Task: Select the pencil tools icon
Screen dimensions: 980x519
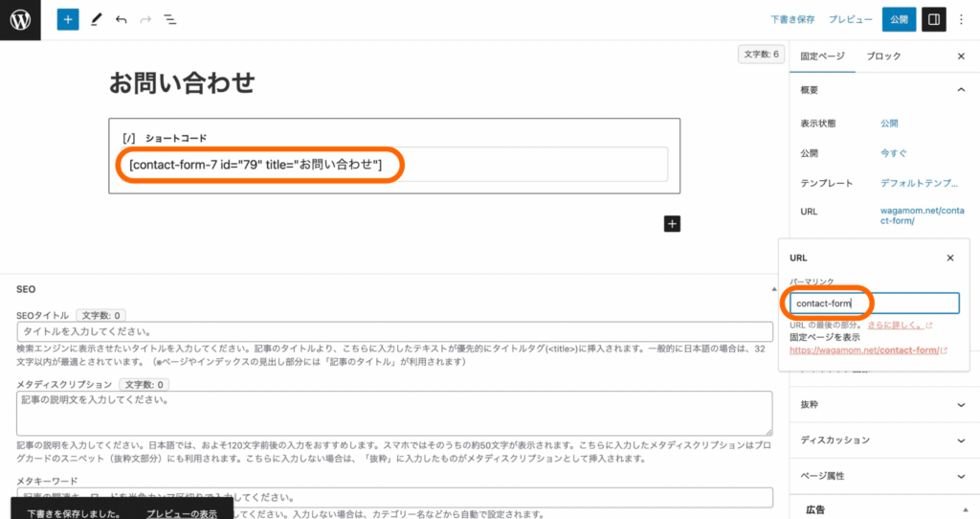Action: [x=96, y=19]
